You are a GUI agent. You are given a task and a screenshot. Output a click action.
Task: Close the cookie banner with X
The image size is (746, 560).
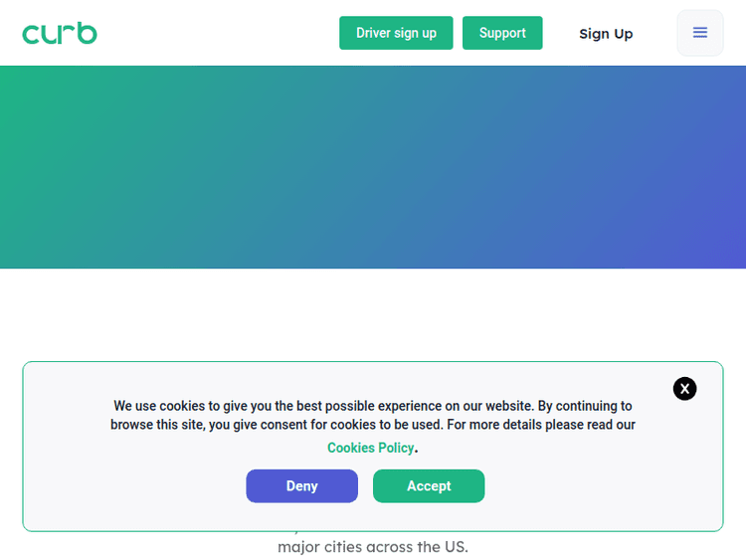(x=684, y=389)
